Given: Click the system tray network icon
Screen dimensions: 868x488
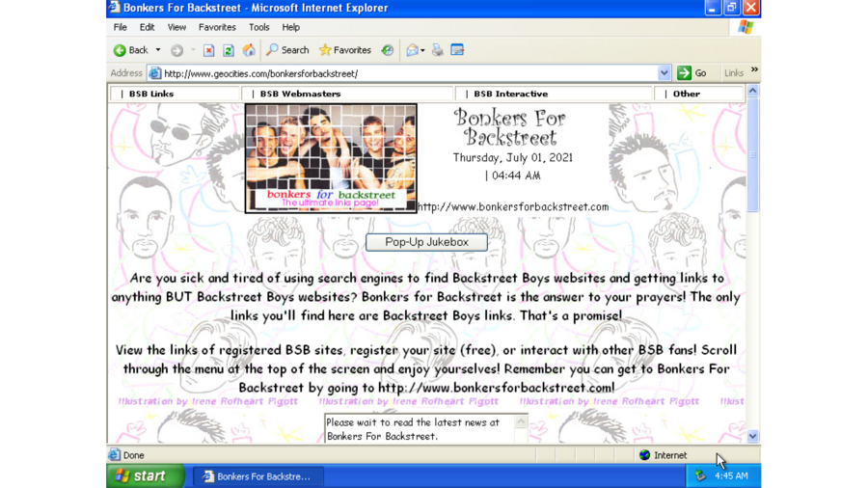Looking at the screenshot, I should click(700, 475).
